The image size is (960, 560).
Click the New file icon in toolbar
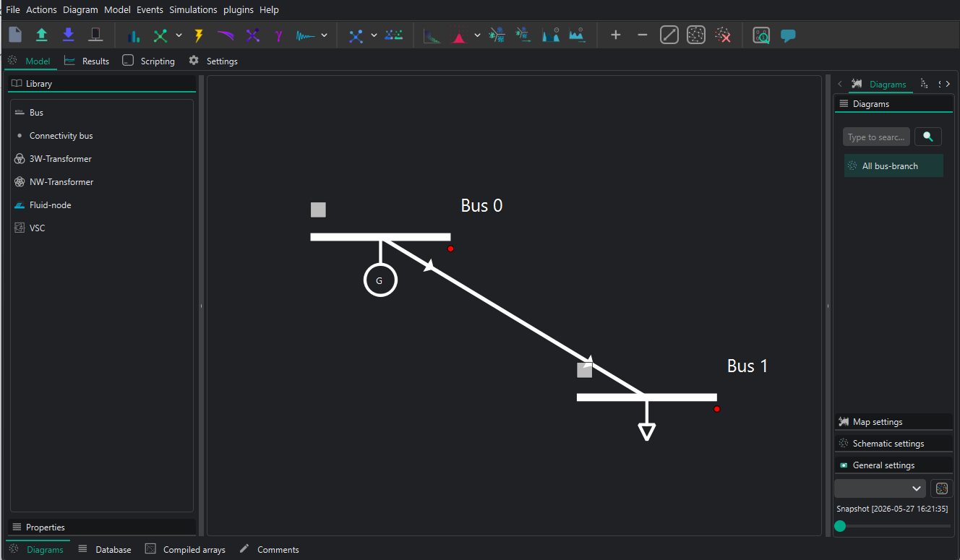(15, 35)
